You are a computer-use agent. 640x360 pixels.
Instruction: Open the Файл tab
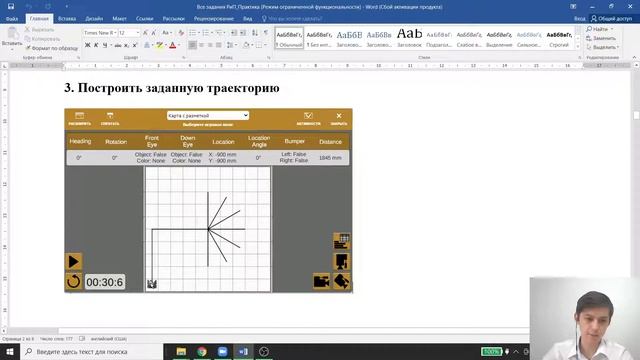pos(12,19)
